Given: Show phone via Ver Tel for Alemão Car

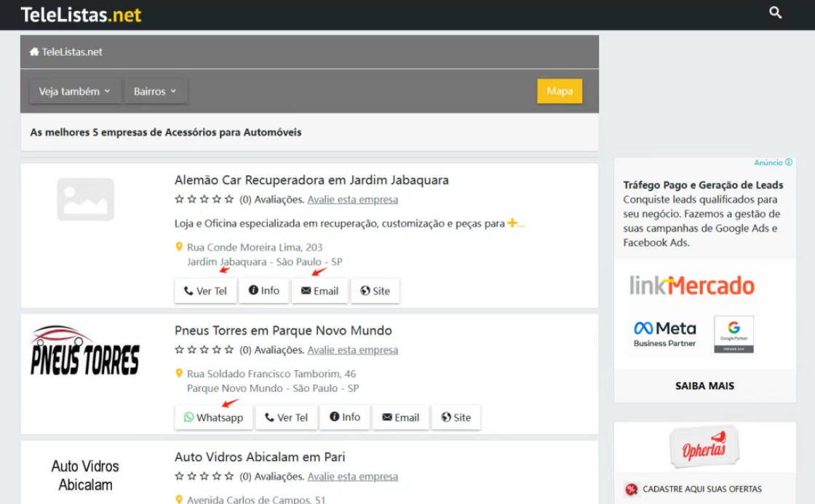Looking at the screenshot, I should (x=205, y=291).
